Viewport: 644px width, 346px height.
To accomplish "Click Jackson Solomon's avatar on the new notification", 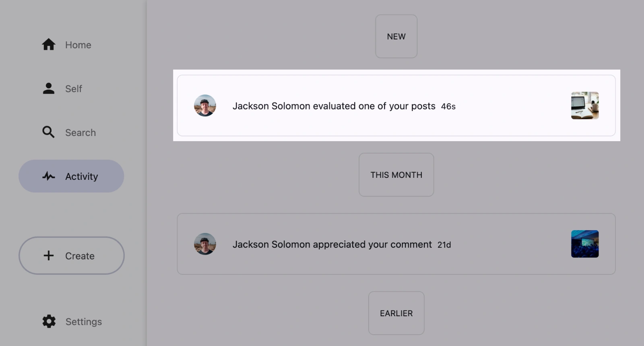I will [205, 106].
